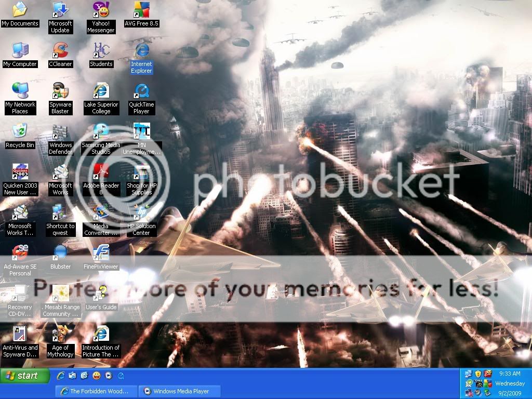Select the Recovery CD-DVD desktop shortcut
Viewport: 532px width, 399px height.
pos(20,301)
